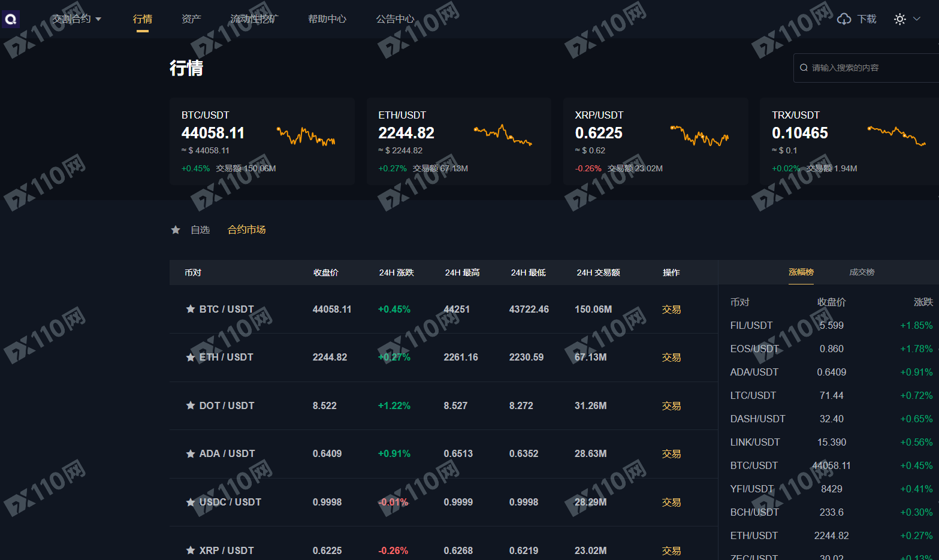Click the search magnifier icon
This screenshot has height=560, width=939.
pos(804,68)
